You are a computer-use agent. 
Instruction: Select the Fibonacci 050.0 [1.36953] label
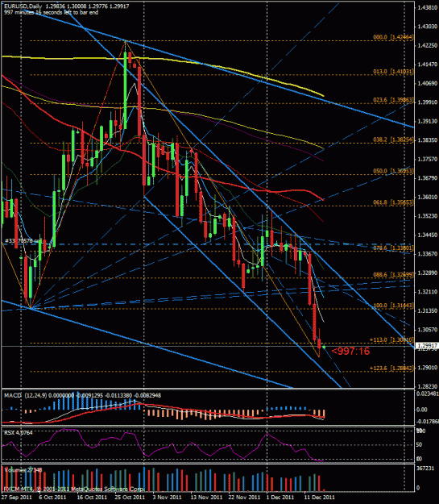393,171
